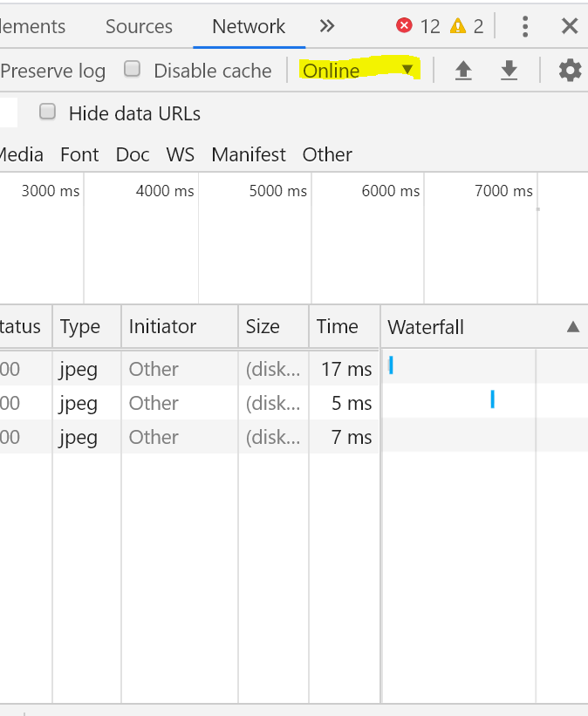This screenshot has height=716, width=588.
Task: Open the DevTools three-dot menu
Action: [524, 26]
